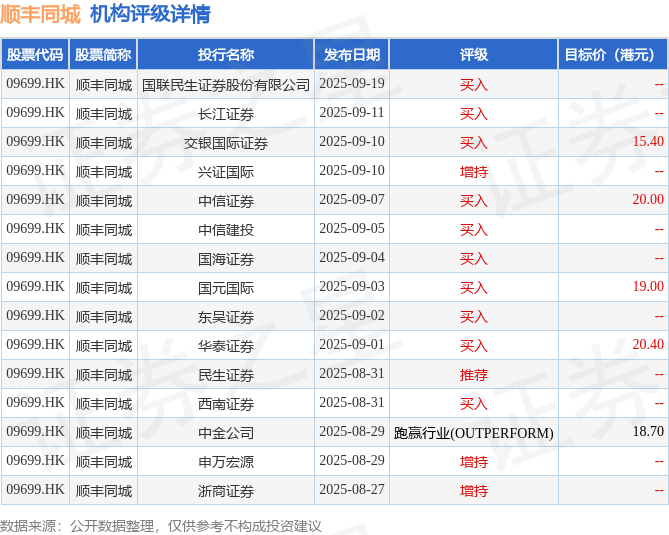Click target price 20.40

648,344
